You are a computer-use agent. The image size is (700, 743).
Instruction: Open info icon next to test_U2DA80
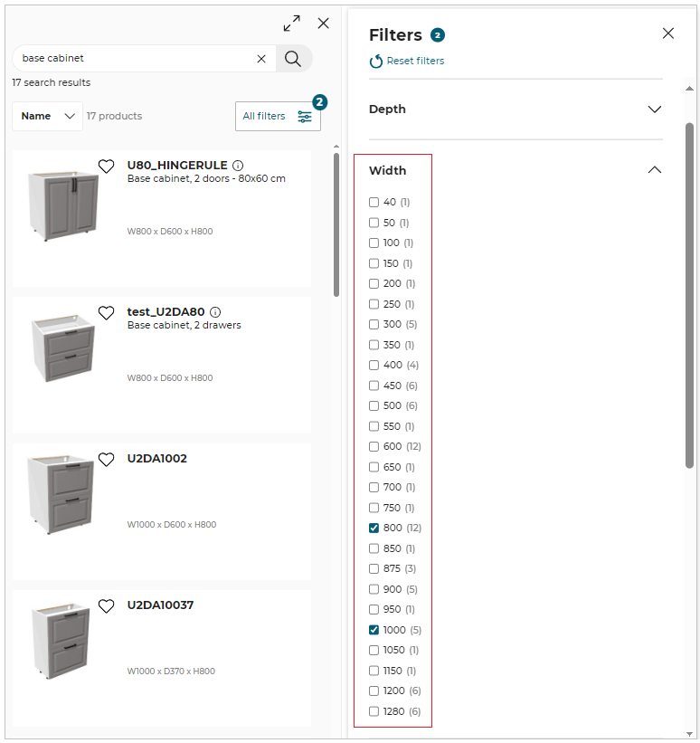coord(215,312)
